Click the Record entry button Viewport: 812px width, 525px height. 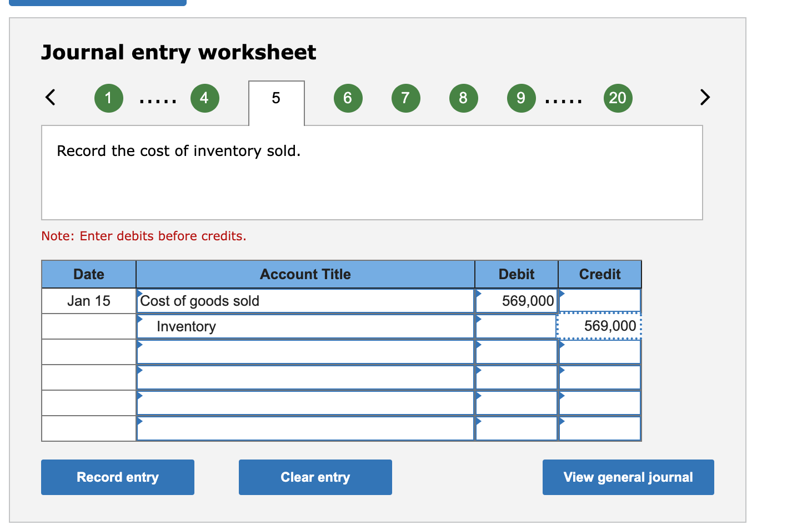[x=117, y=477]
